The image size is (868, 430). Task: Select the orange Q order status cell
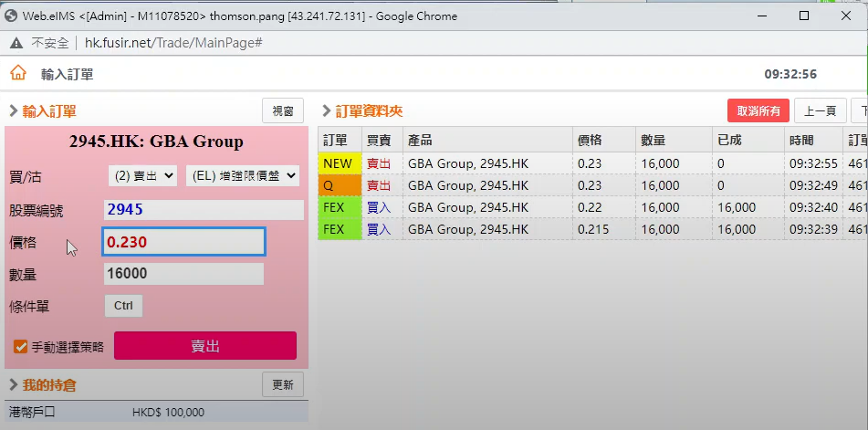(x=340, y=185)
